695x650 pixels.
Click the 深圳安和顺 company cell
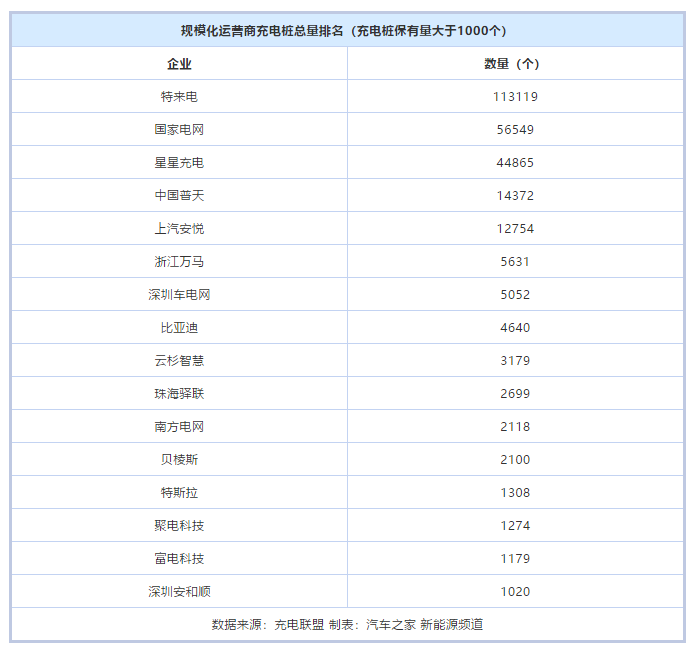(x=179, y=592)
